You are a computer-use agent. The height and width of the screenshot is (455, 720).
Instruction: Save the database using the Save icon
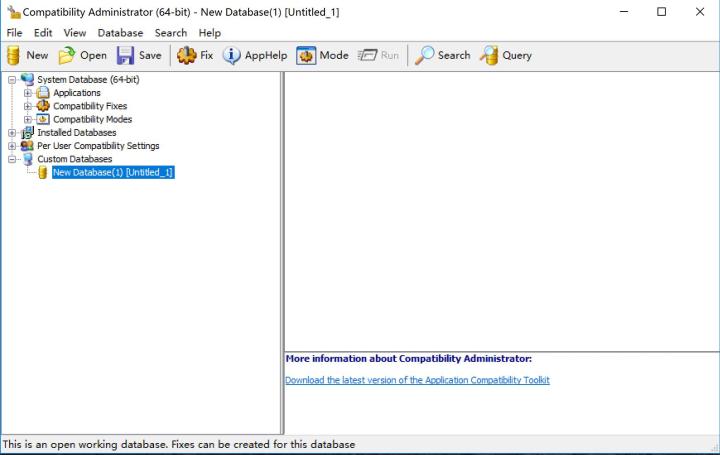[139, 55]
